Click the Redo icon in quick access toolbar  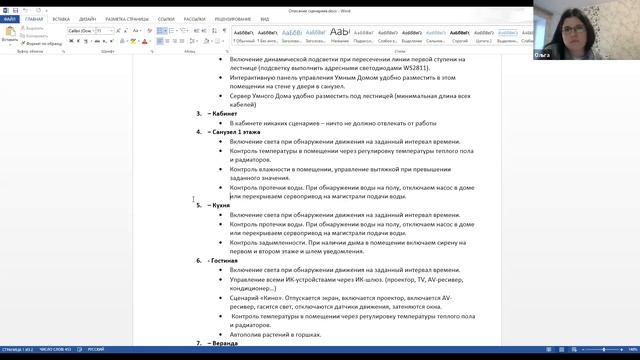(38, 11)
